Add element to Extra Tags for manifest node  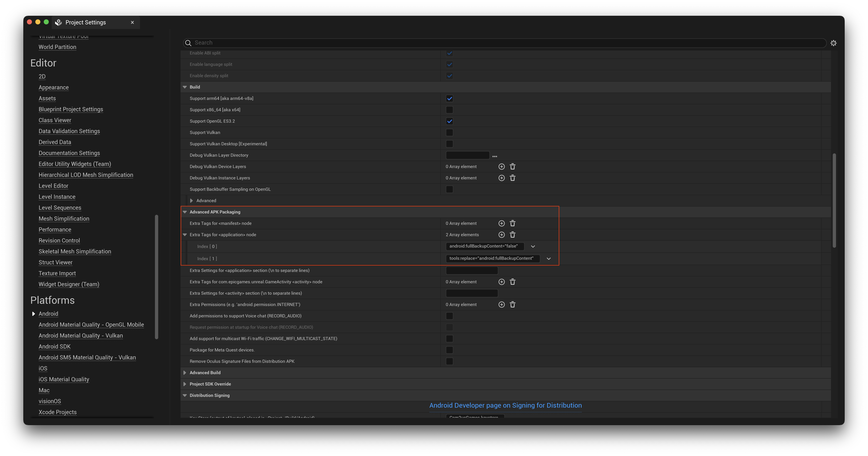tap(501, 223)
